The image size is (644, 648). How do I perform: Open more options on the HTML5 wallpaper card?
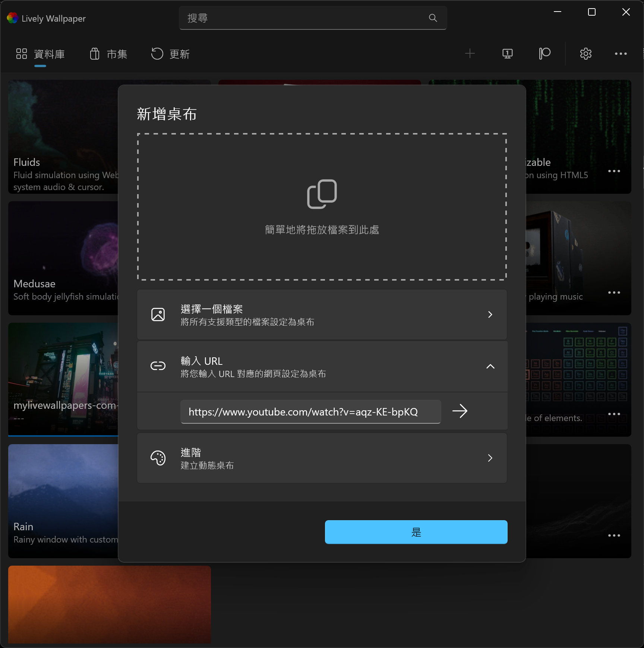coord(614,171)
